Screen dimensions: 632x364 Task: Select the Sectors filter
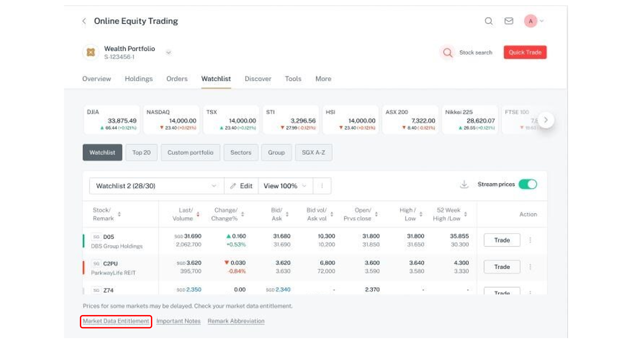[241, 152]
